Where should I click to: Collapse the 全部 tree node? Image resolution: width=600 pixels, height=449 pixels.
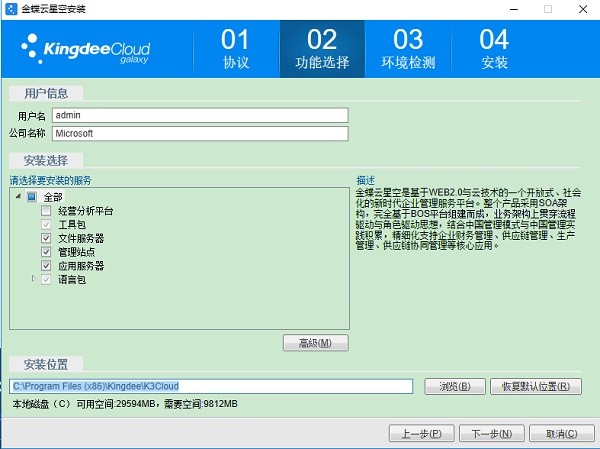pos(18,197)
